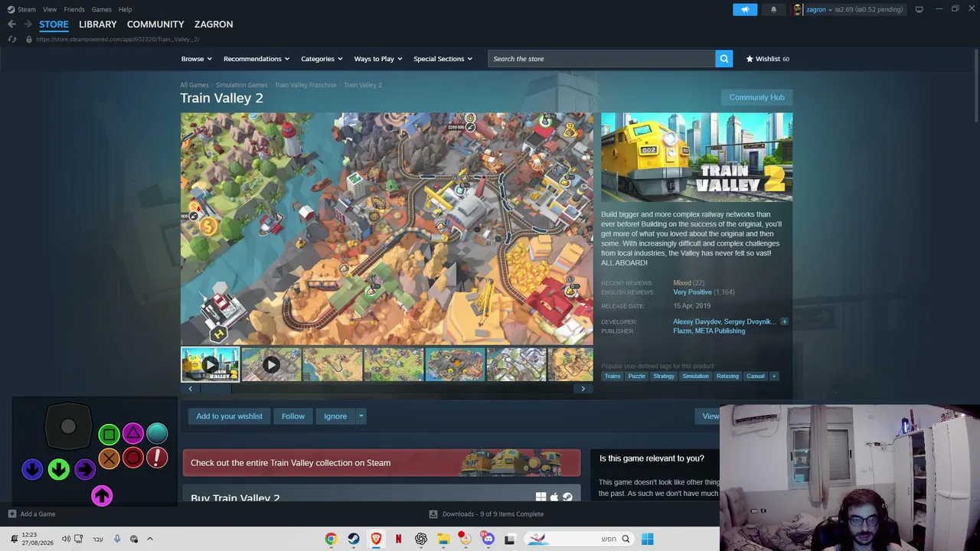Viewport: 980px width, 551px height.
Task: Expand the Categories dropdown menu
Action: 321,59
